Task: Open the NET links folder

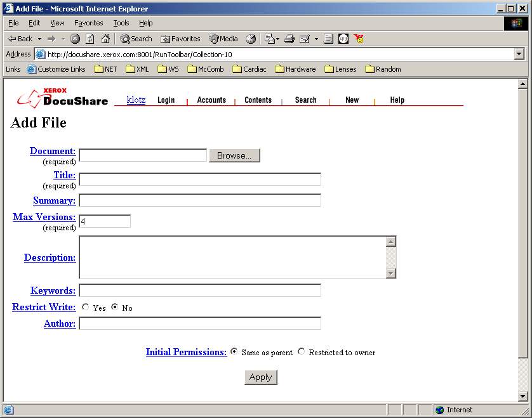Action: [105, 69]
